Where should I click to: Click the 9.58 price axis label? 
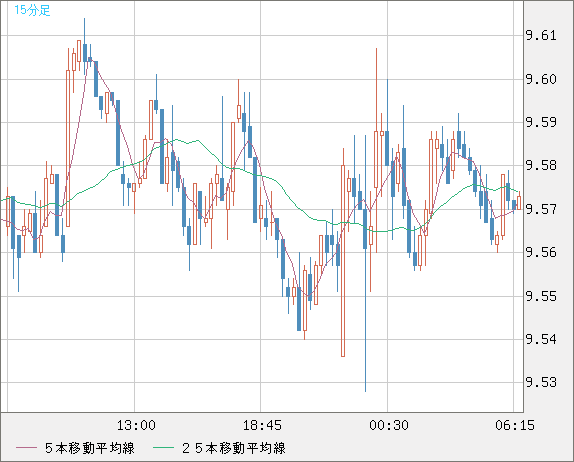point(541,165)
